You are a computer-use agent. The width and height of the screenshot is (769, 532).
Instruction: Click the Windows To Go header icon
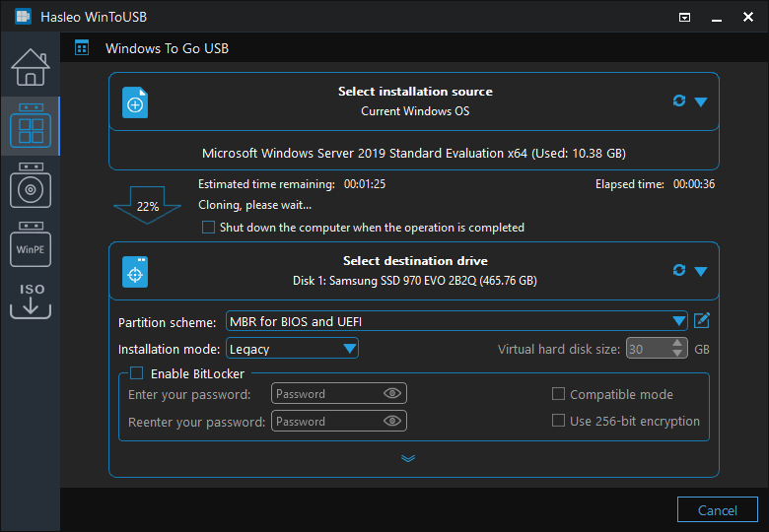point(82,48)
